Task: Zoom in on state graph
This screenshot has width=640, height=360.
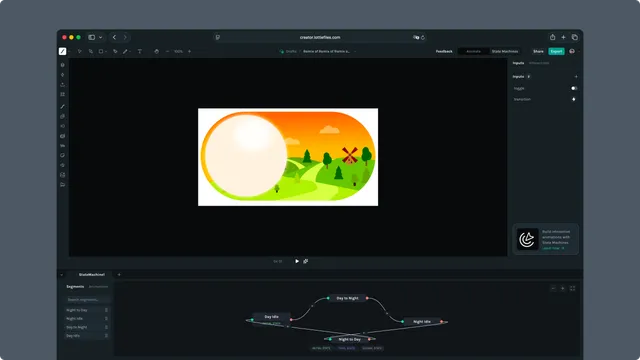Action: point(562,289)
